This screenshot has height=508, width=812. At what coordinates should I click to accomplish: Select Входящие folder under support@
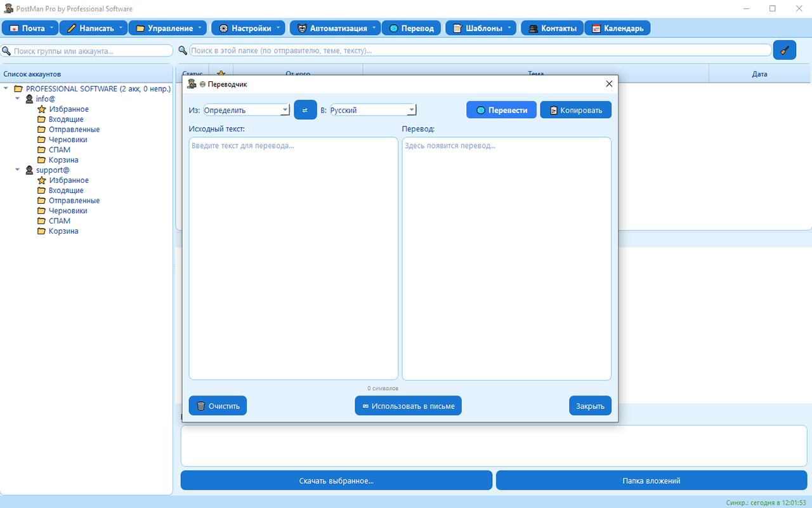[x=66, y=190]
